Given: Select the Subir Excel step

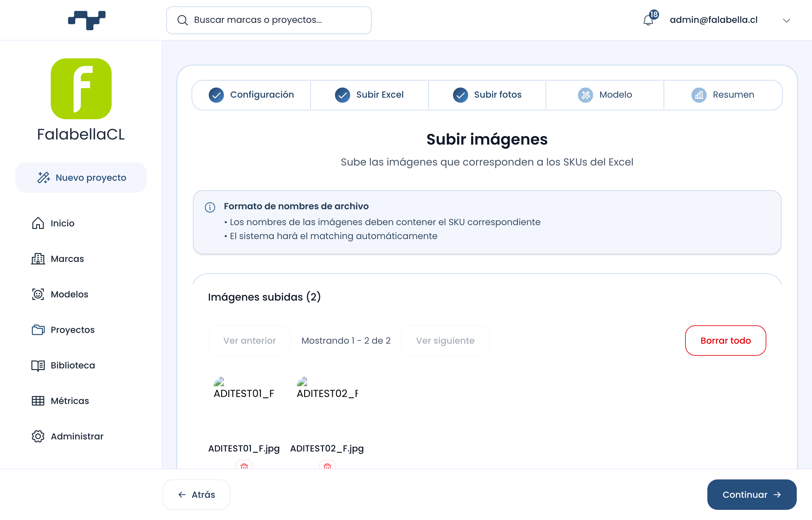Looking at the screenshot, I should (369, 95).
